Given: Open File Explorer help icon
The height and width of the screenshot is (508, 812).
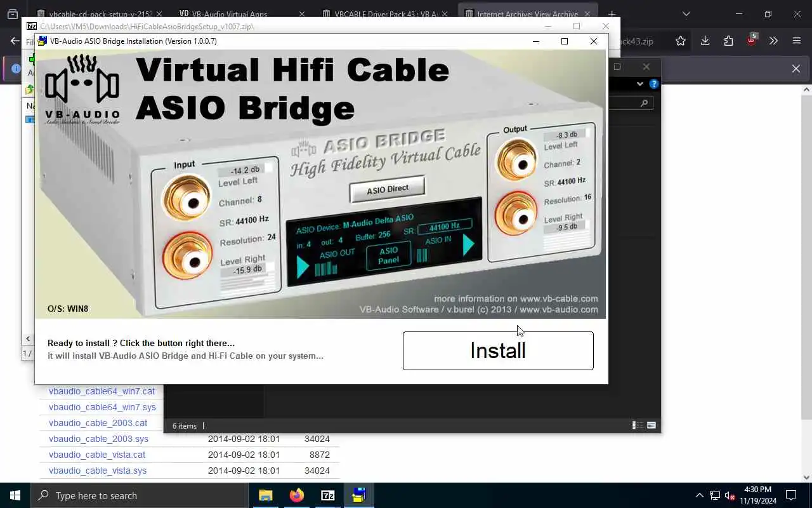Looking at the screenshot, I should pyautogui.click(x=654, y=84).
